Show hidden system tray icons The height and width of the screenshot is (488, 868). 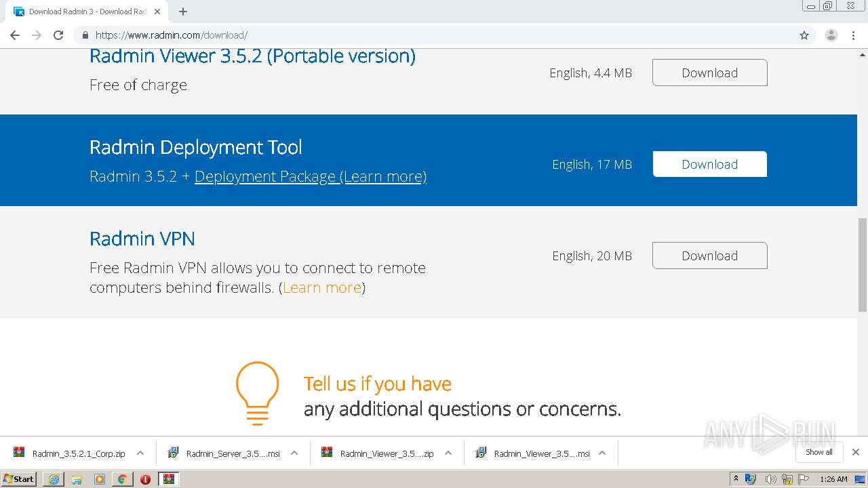point(736,479)
